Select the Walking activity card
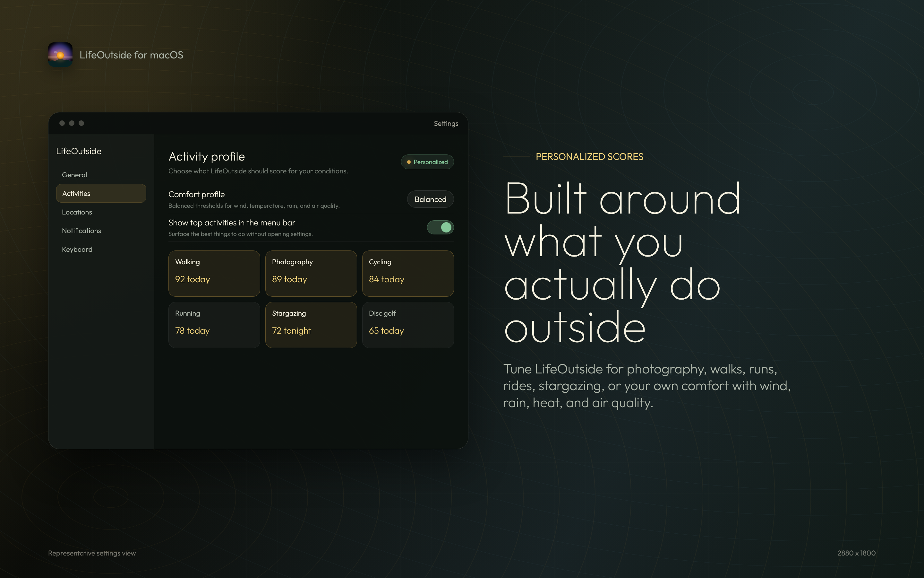Image resolution: width=924 pixels, height=578 pixels. [214, 273]
